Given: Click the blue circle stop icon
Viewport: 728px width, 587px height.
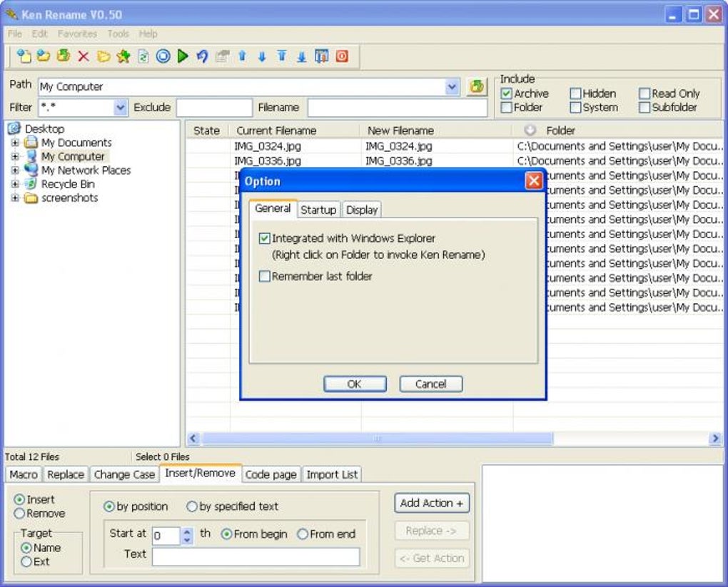Looking at the screenshot, I should tap(163, 56).
